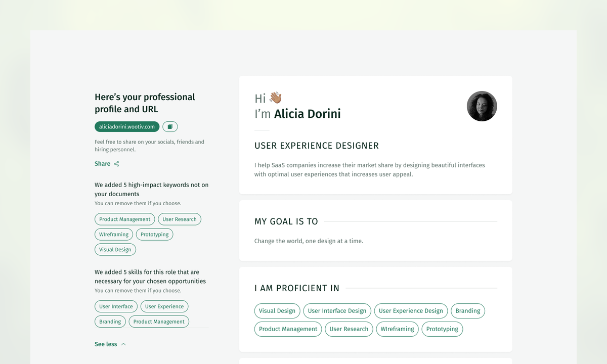The height and width of the screenshot is (364, 607).
Task: Collapse list with See less chevron
Action: pos(123,344)
